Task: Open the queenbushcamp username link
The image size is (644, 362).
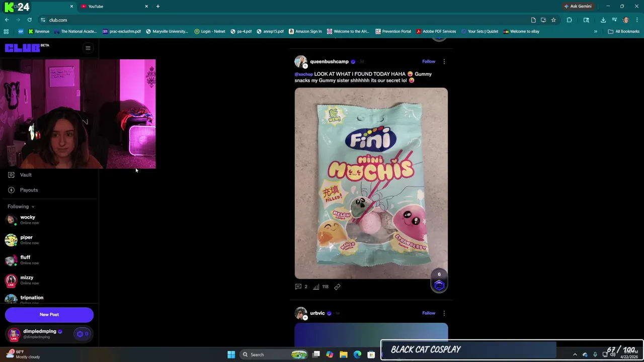Action: 329,61
